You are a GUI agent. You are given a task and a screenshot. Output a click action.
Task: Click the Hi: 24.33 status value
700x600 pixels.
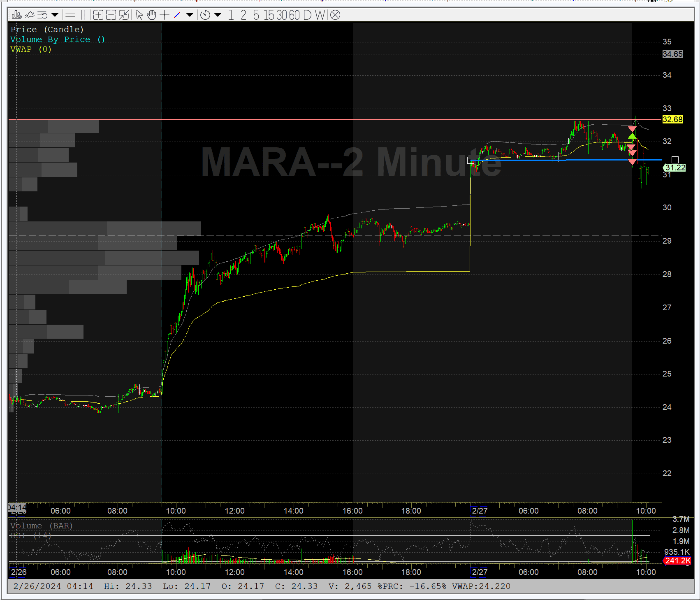point(128,586)
